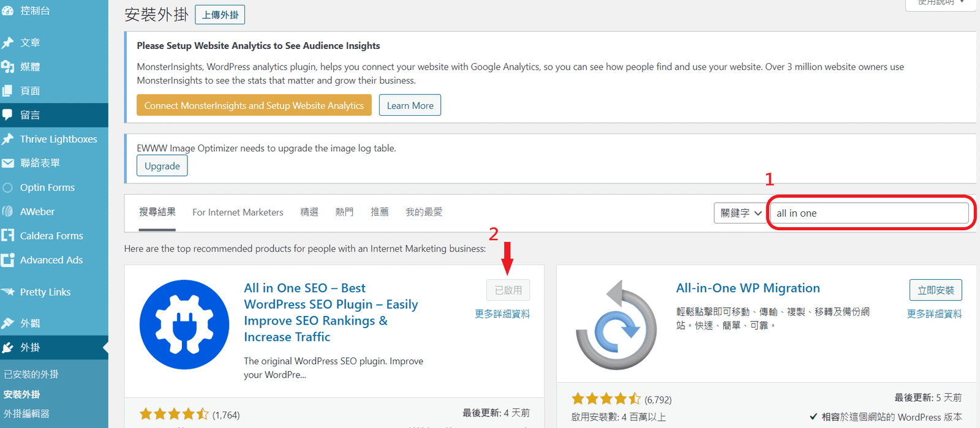The width and height of the screenshot is (980, 428).
Task: Click the WordPress compatibility note text
Action: pos(886,417)
